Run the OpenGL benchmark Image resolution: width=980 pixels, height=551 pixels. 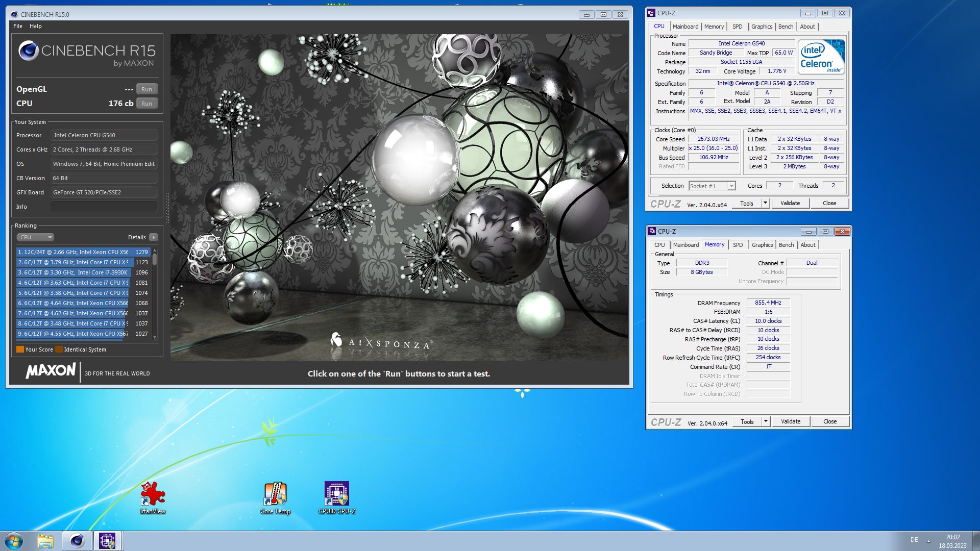click(x=147, y=89)
